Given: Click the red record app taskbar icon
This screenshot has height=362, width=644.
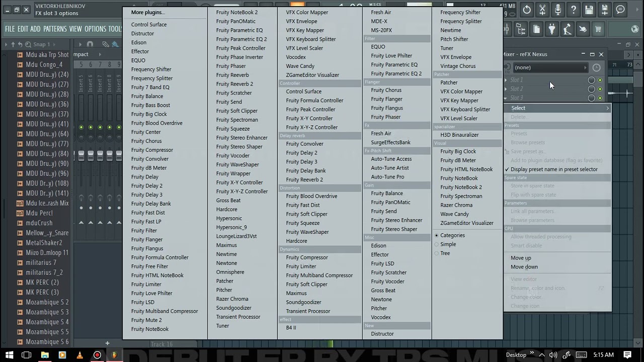Looking at the screenshot, I should [97, 355].
